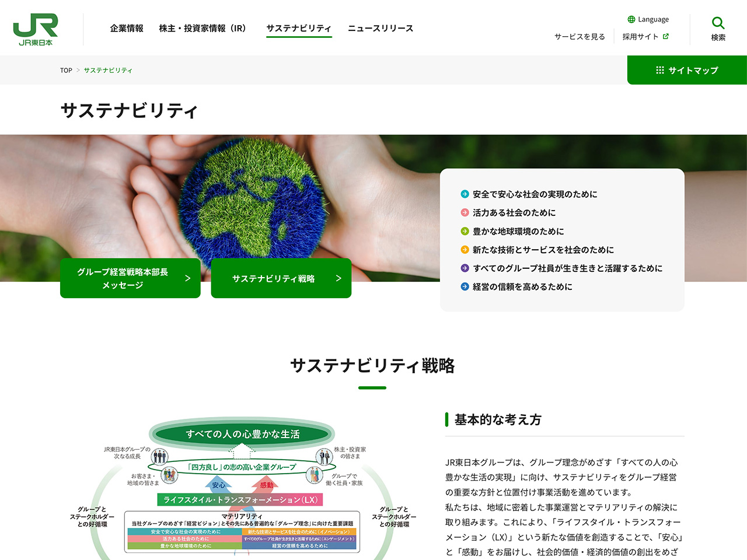The width and height of the screenshot is (747, 560).
Task: Expand the 企業情報 navigation menu
Action: [x=127, y=28]
